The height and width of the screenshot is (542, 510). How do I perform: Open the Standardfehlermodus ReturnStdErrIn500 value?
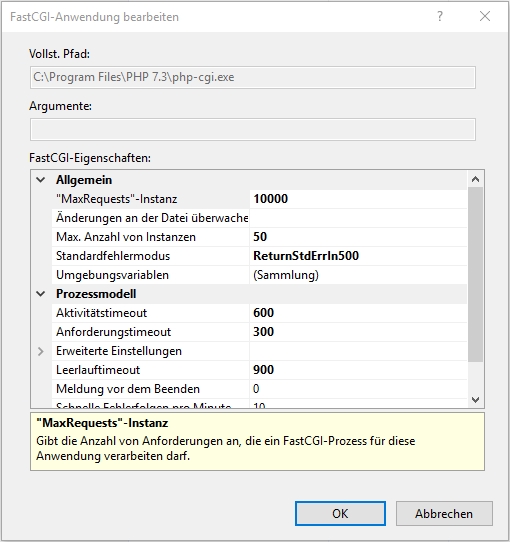point(358,256)
